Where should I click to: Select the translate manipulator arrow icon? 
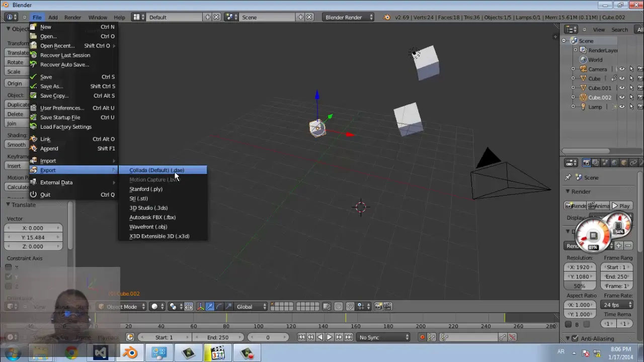(x=210, y=307)
